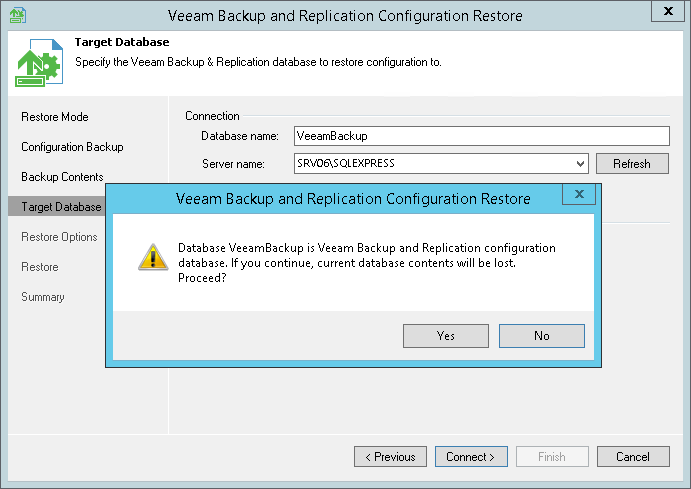This screenshot has height=489, width=691.
Task: Click the Previous button
Action: pos(390,457)
